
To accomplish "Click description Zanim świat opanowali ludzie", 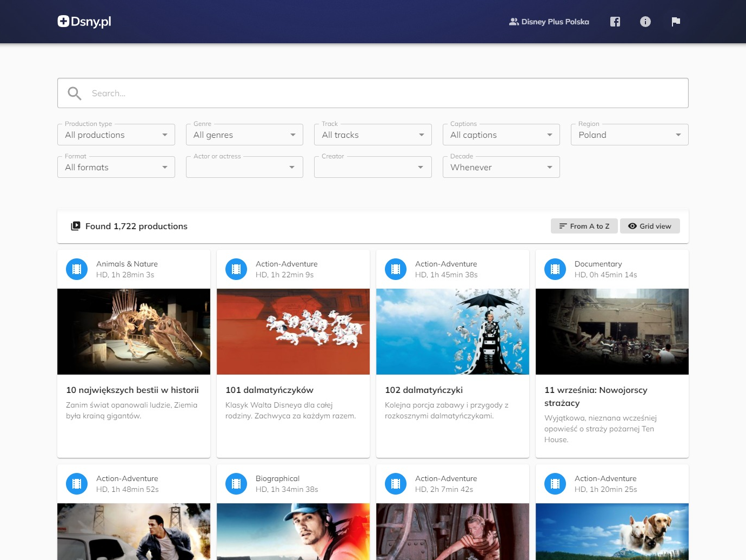I will pyautogui.click(x=131, y=410).
